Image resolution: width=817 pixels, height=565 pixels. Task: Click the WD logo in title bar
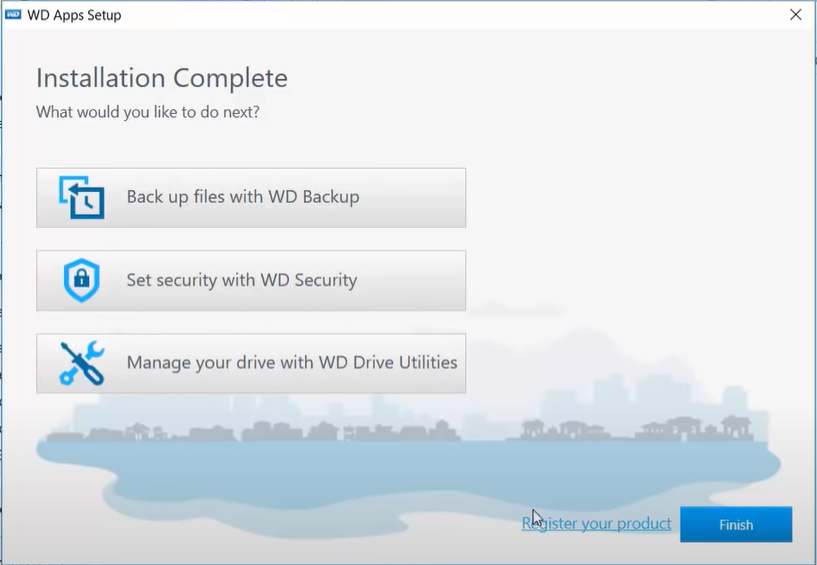tap(13, 15)
